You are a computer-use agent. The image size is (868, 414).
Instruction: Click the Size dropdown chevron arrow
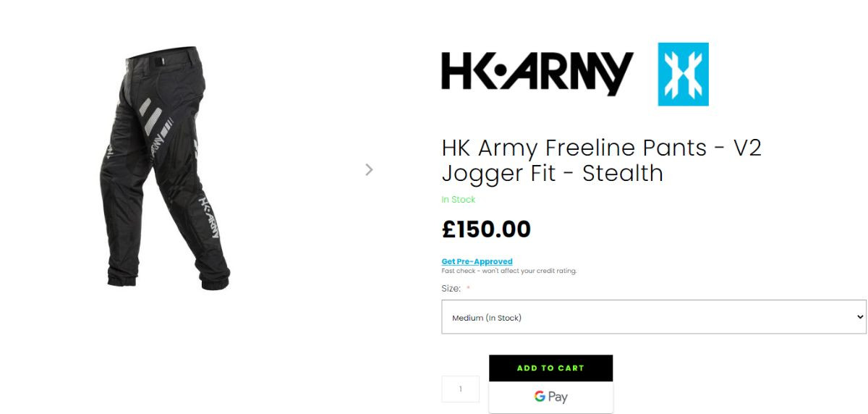(859, 317)
